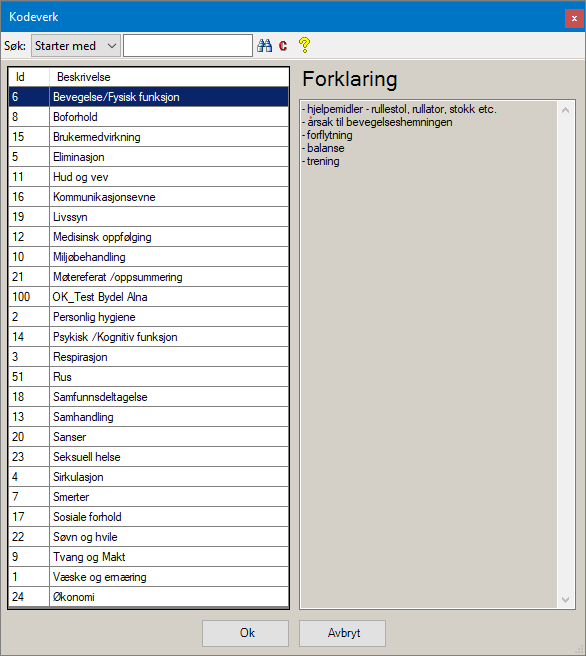Open help with the yellow question mark

pyautogui.click(x=305, y=45)
